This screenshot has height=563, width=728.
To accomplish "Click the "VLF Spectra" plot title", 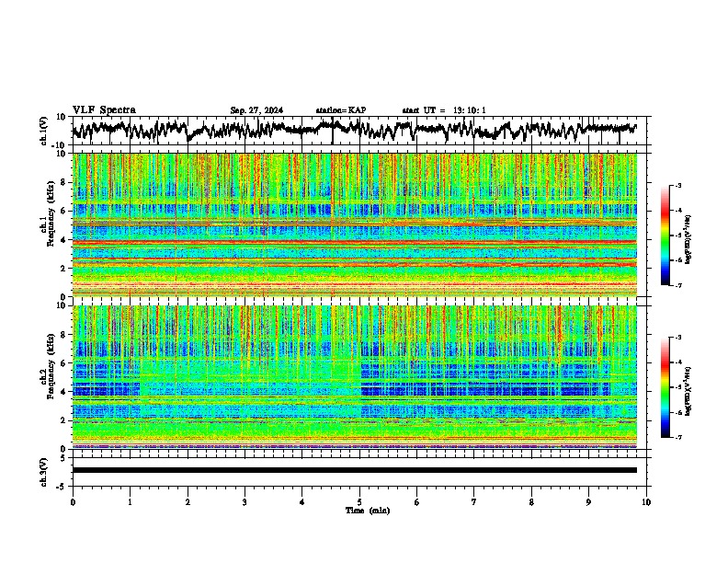I will (104, 110).
